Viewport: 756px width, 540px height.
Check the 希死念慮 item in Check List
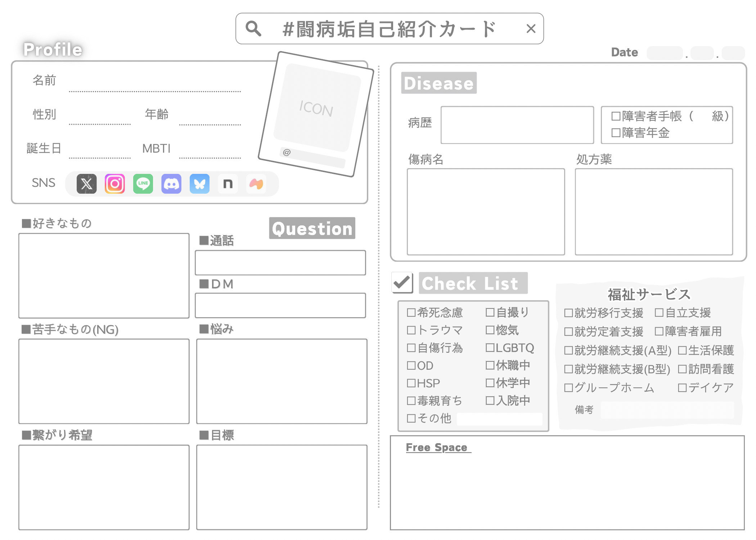click(x=411, y=312)
